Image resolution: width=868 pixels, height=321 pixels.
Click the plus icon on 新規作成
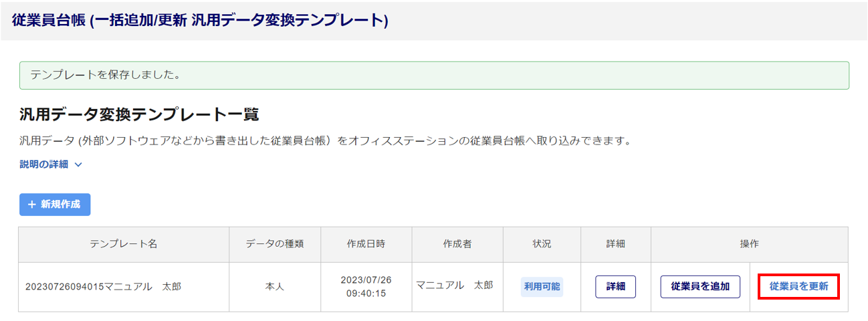point(31,205)
